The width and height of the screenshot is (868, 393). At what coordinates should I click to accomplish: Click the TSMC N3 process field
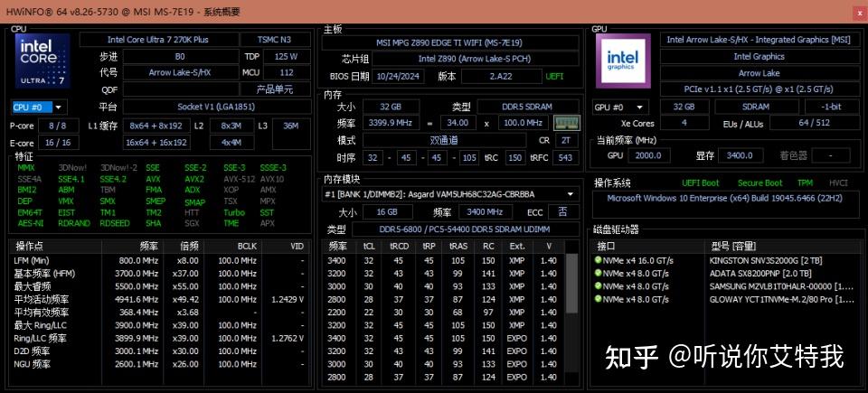(x=275, y=40)
